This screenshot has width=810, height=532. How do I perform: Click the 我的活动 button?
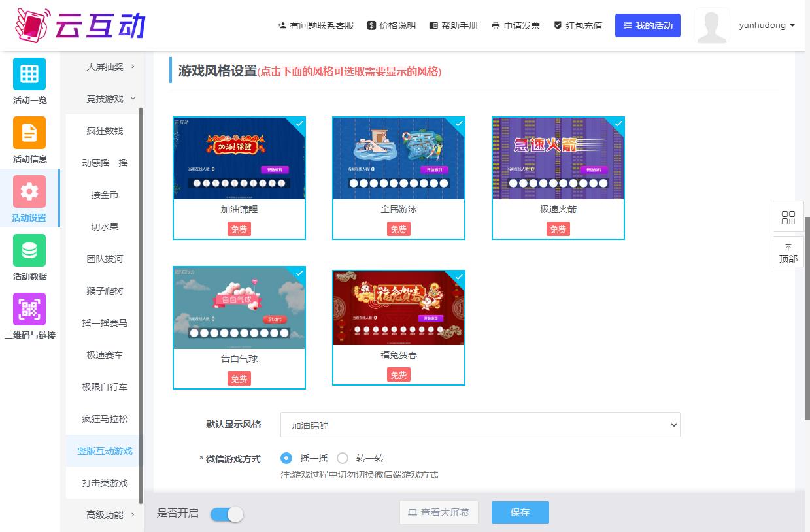click(x=648, y=25)
